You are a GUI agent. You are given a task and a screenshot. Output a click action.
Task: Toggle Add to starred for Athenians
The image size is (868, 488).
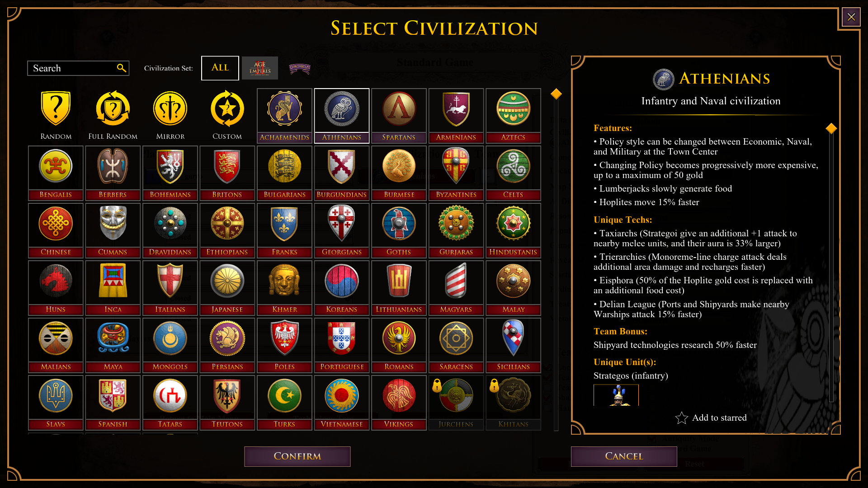[x=711, y=418]
